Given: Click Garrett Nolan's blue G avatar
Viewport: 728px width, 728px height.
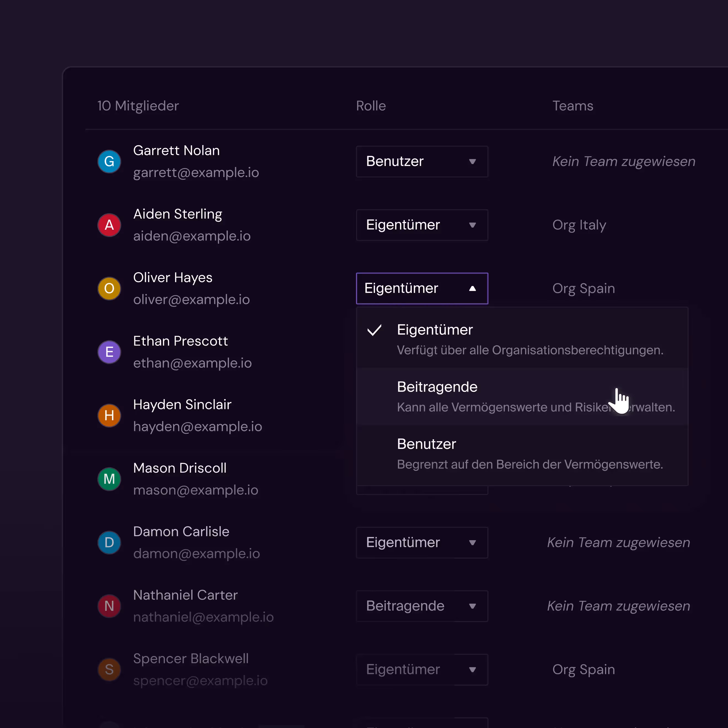Looking at the screenshot, I should pyautogui.click(x=109, y=162).
